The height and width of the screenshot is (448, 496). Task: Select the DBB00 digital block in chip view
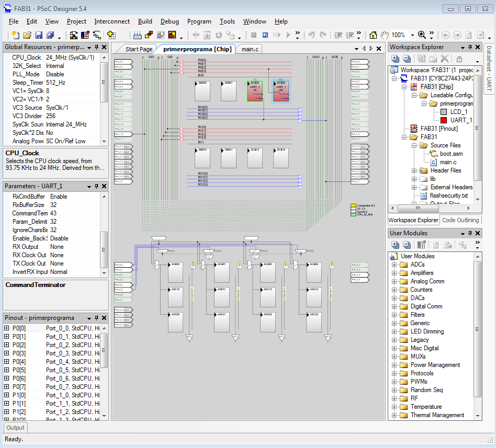[202, 91]
